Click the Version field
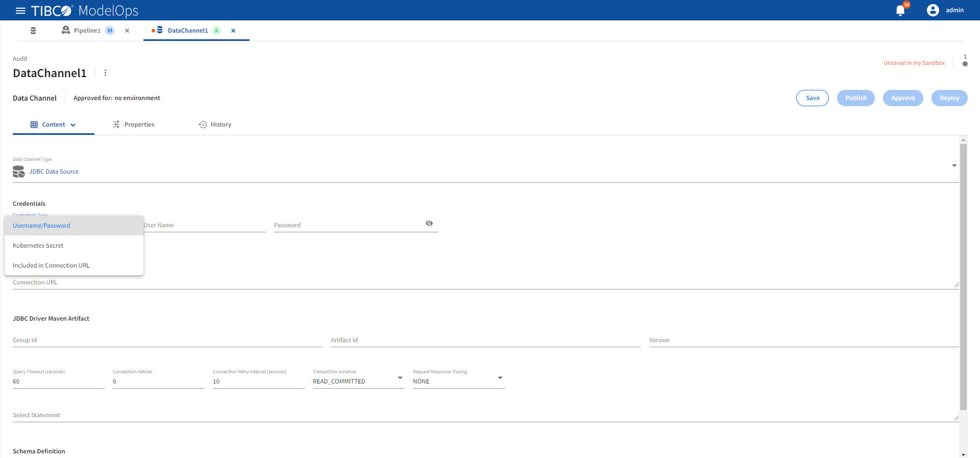 tap(804, 340)
